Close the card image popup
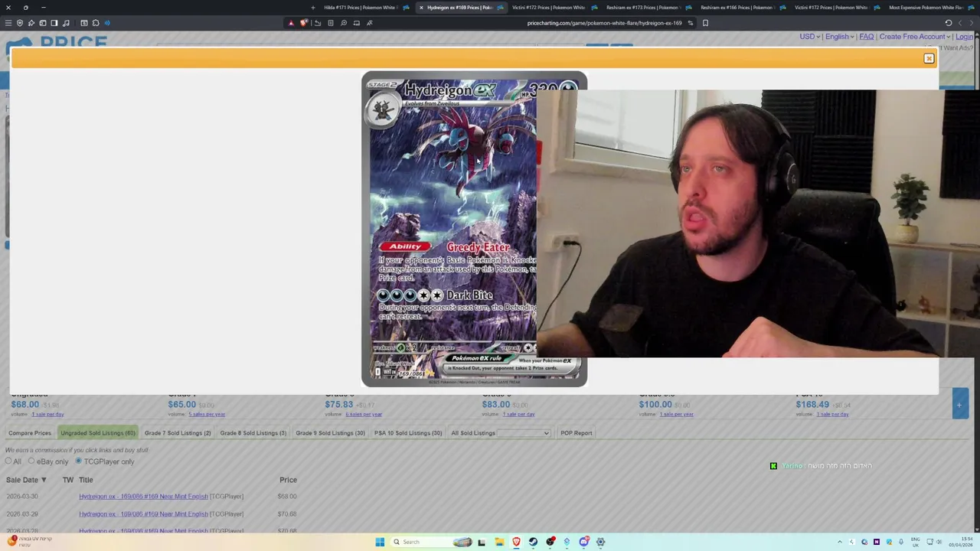This screenshot has width=980, height=551. [x=929, y=58]
